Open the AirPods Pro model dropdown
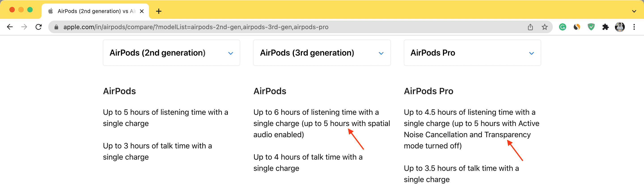The image size is (644, 191). [x=472, y=53]
